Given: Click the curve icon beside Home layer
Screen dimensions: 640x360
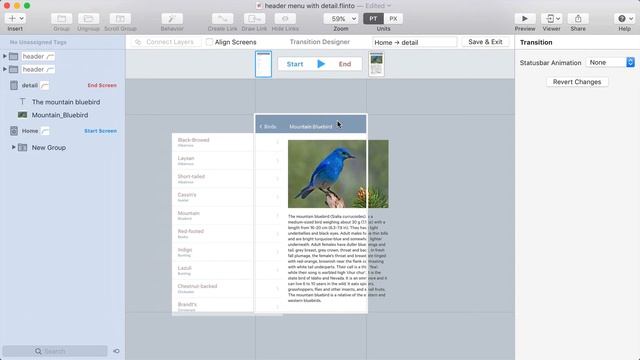Looking at the screenshot, I should [x=45, y=131].
